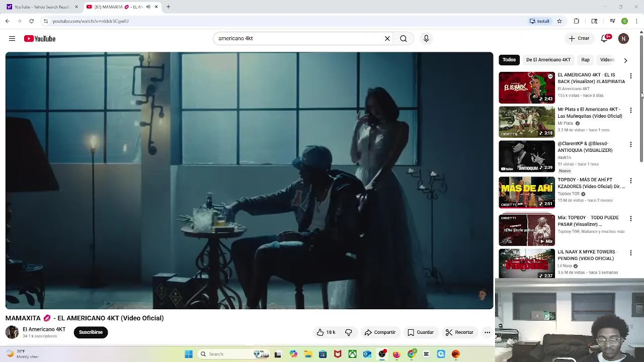Screen dimensions: 644x362
Task: Click the Guardar save button
Action: coord(421,332)
